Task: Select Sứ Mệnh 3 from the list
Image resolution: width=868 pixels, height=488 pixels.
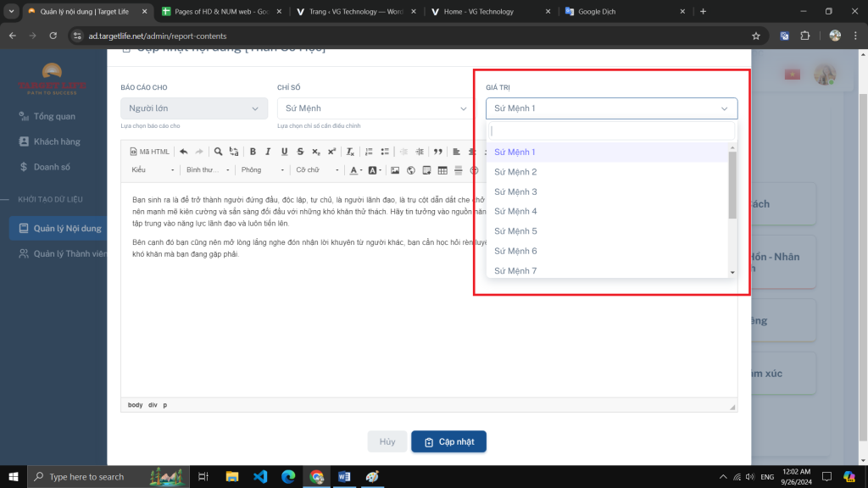Action: pos(607,192)
